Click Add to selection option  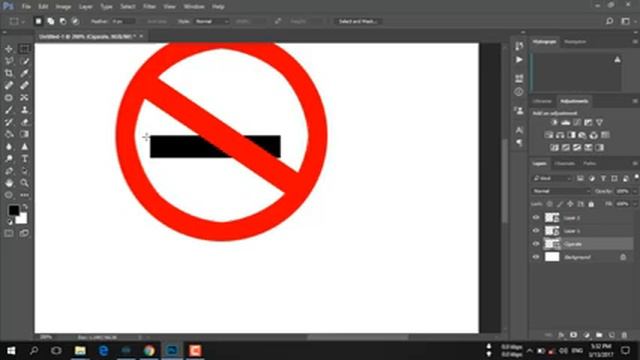coord(51,21)
